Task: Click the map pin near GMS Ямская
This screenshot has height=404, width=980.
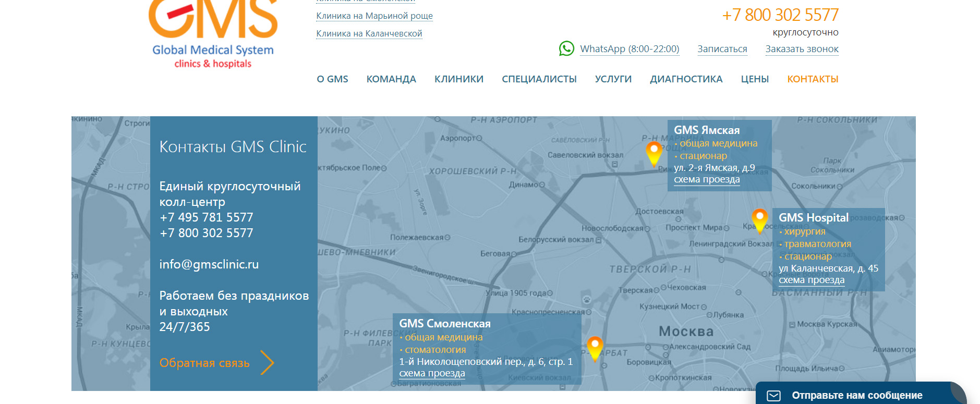Action: point(654,154)
